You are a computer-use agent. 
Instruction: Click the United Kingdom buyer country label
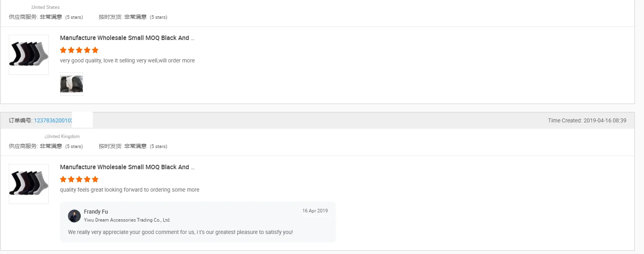62,136
